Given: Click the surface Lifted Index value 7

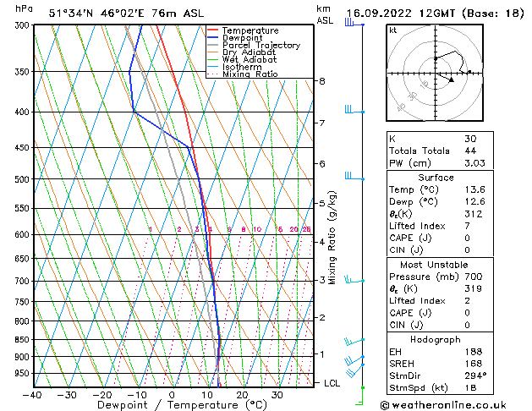Looking at the screenshot, I should [468, 226].
